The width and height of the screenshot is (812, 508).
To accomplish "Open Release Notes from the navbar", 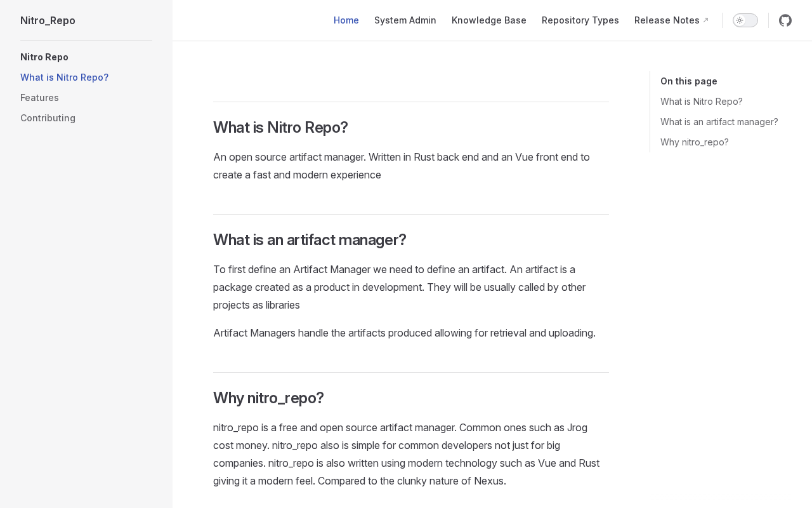I will click(x=667, y=20).
